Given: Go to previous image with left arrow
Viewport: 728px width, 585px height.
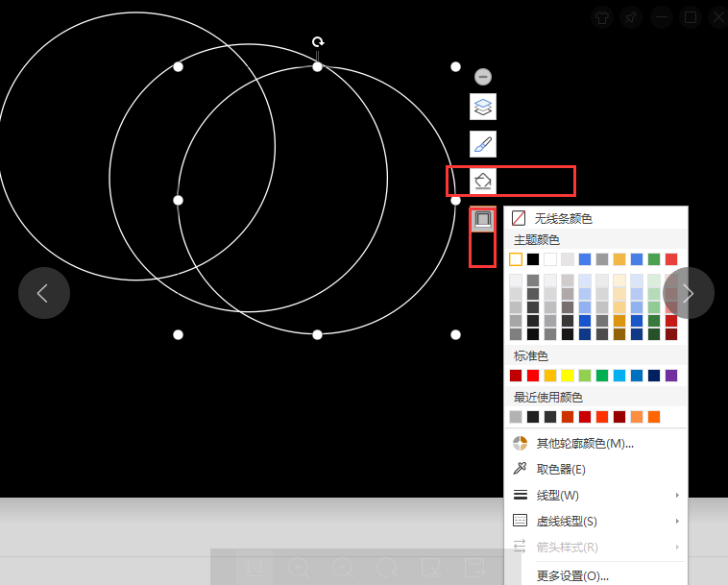Looking at the screenshot, I should coord(43,293).
